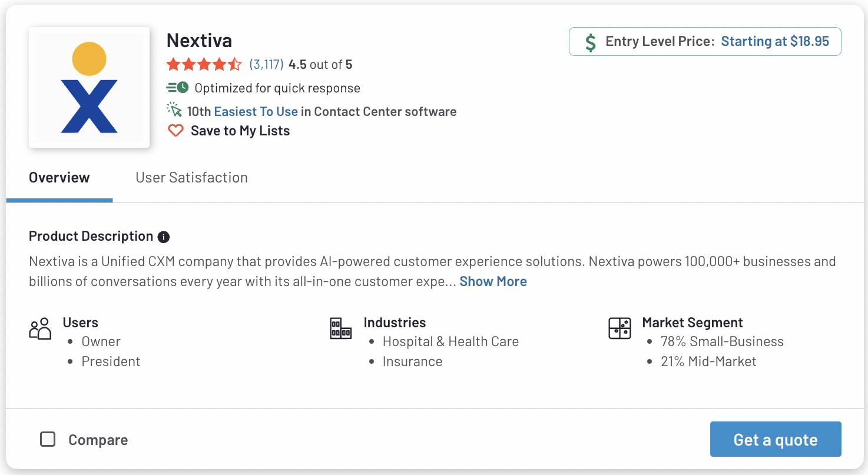Select Save to My Lists
The width and height of the screenshot is (868, 475).
point(240,131)
